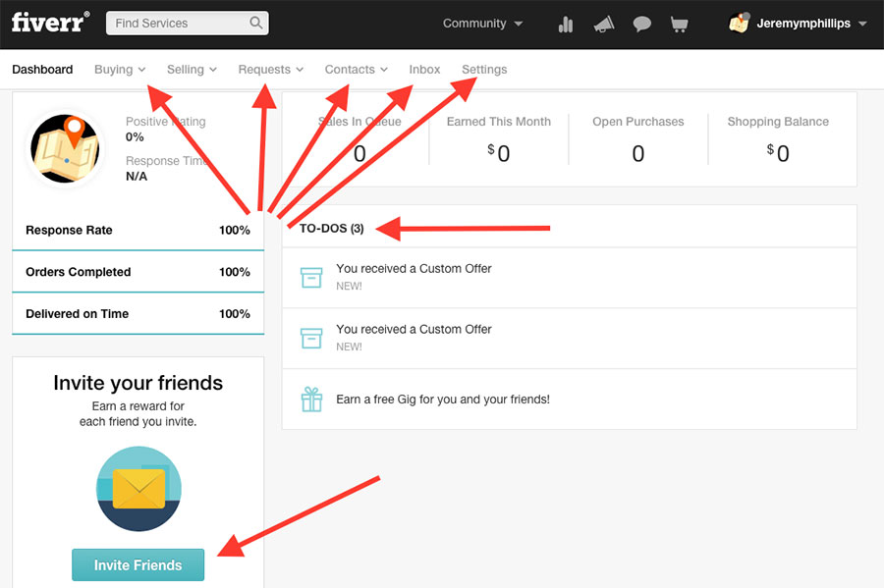Go to the Dashboard tab
Viewport: 884px width, 588px height.
(42, 70)
